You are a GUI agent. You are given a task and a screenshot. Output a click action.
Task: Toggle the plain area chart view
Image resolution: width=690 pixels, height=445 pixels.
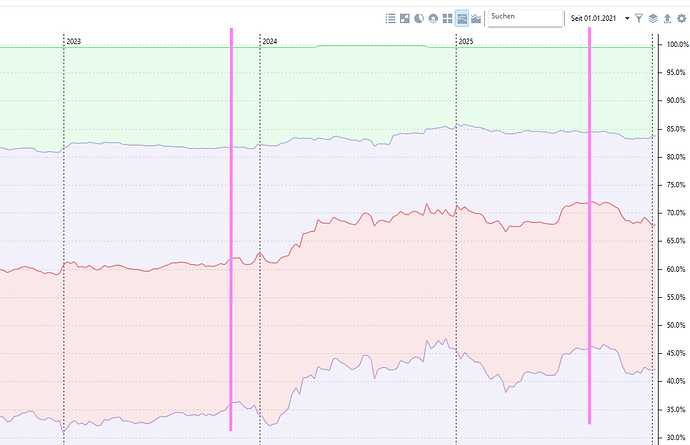click(x=476, y=18)
